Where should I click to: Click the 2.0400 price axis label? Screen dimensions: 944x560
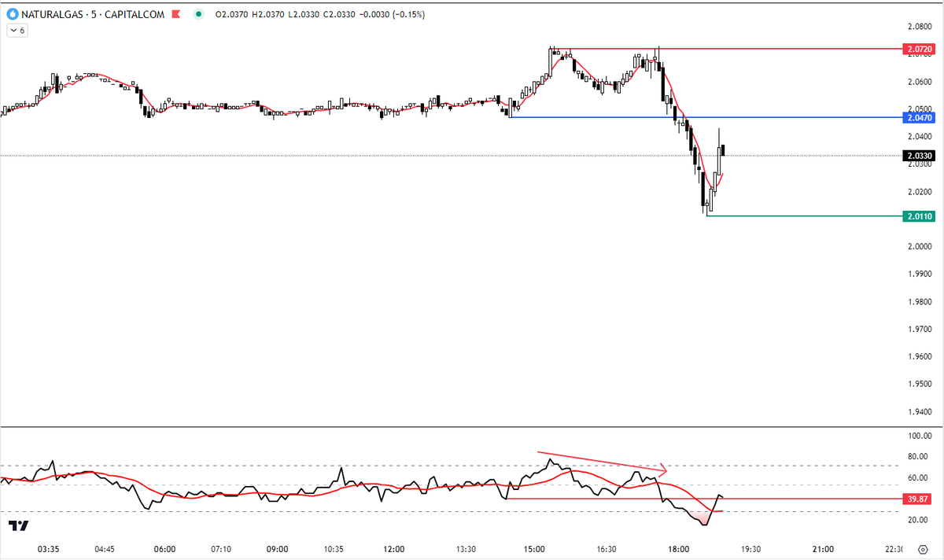pyautogui.click(x=920, y=137)
